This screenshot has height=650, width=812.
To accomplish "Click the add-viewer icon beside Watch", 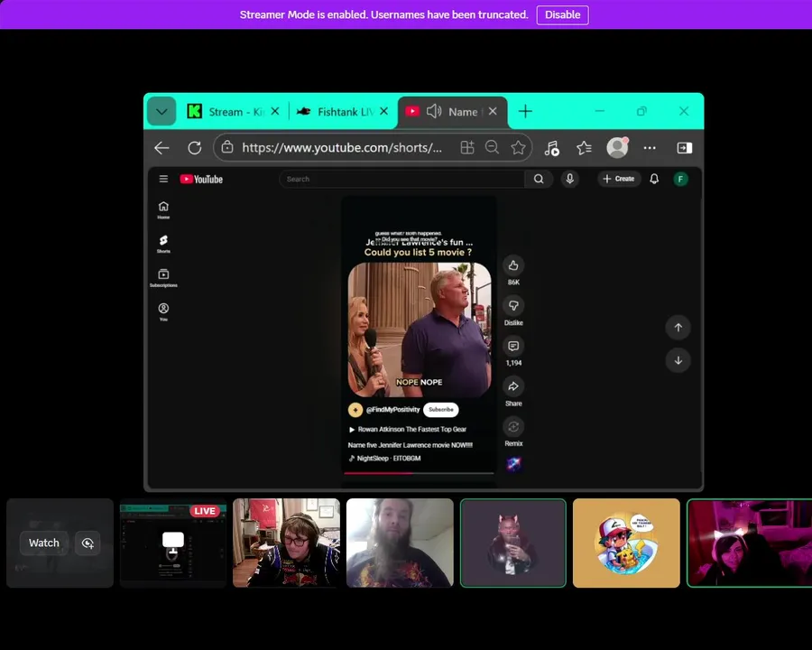I will tap(88, 543).
